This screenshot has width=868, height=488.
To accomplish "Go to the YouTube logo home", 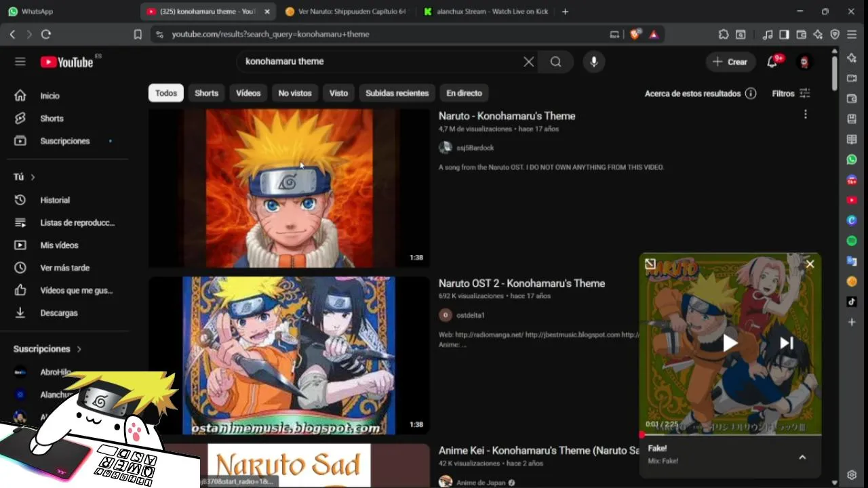I will point(66,62).
